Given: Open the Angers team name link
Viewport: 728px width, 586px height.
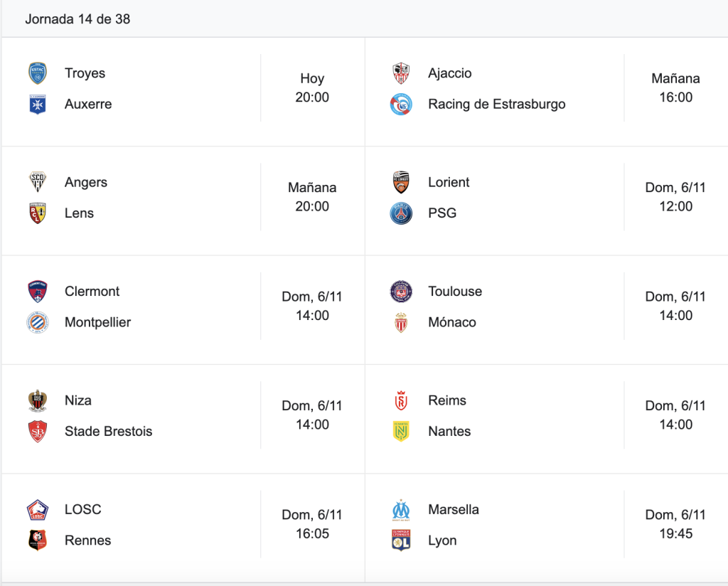Looking at the screenshot, I should (86, 183).
